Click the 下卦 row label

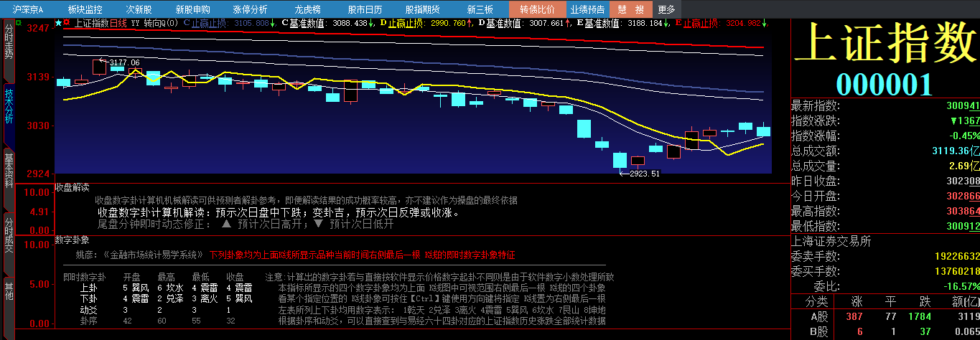(89, 298)
